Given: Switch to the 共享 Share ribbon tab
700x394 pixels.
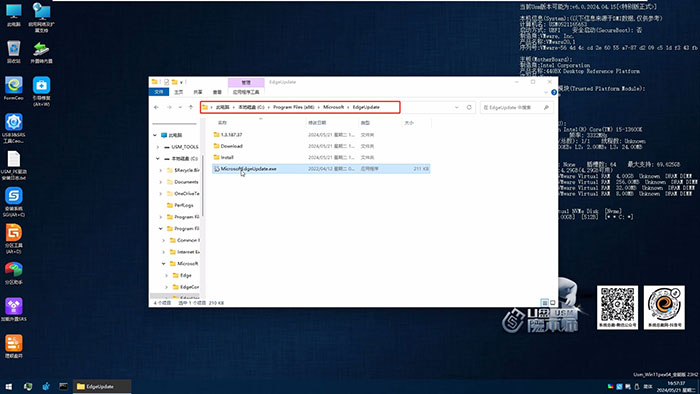Looking at the screenshot, I should [x=198, y=92].
